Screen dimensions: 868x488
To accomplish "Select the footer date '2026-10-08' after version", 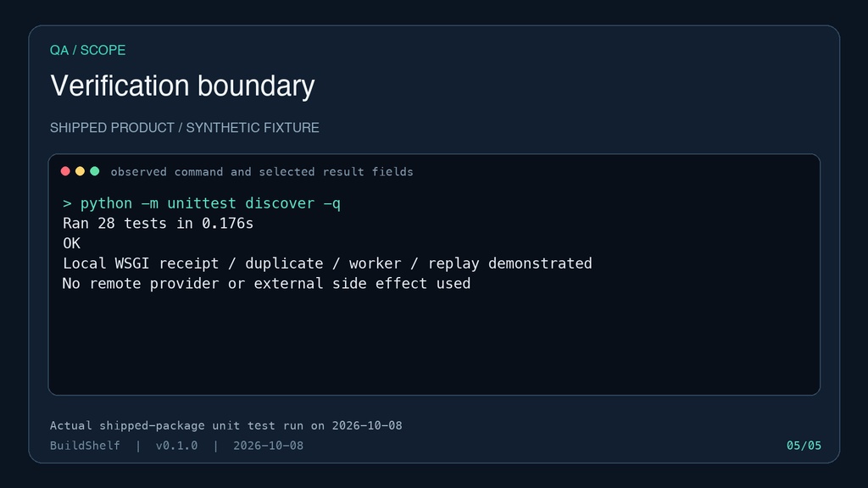I will [268, 446].
